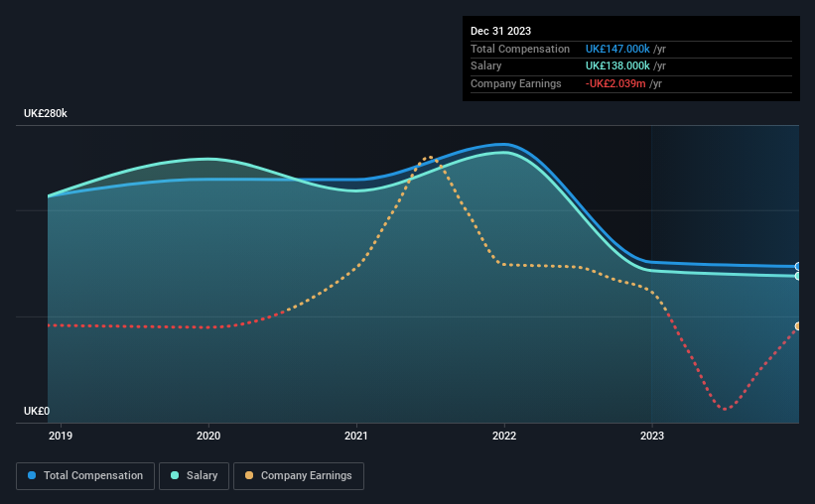Click the 2021 x-axis label
The width and height of the screenshot is (815, 504).
pyautogui.click(x=356, y=436)
